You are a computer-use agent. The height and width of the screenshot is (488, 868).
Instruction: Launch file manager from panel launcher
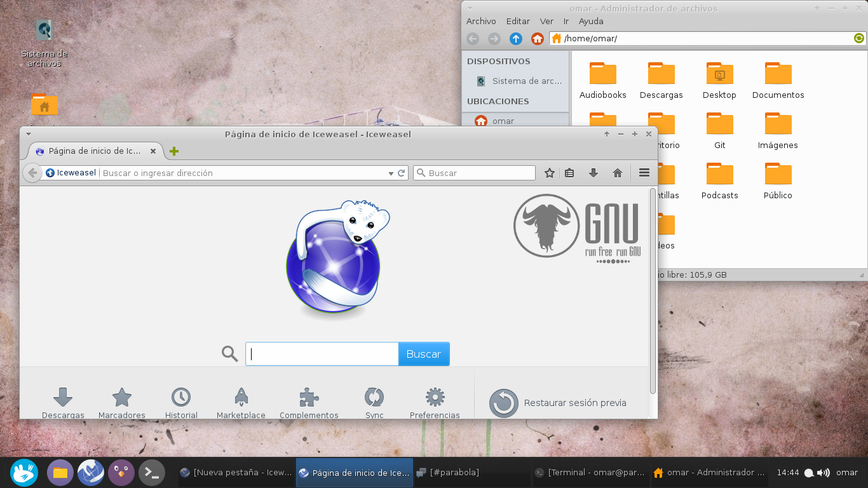[x=60, y=473]
